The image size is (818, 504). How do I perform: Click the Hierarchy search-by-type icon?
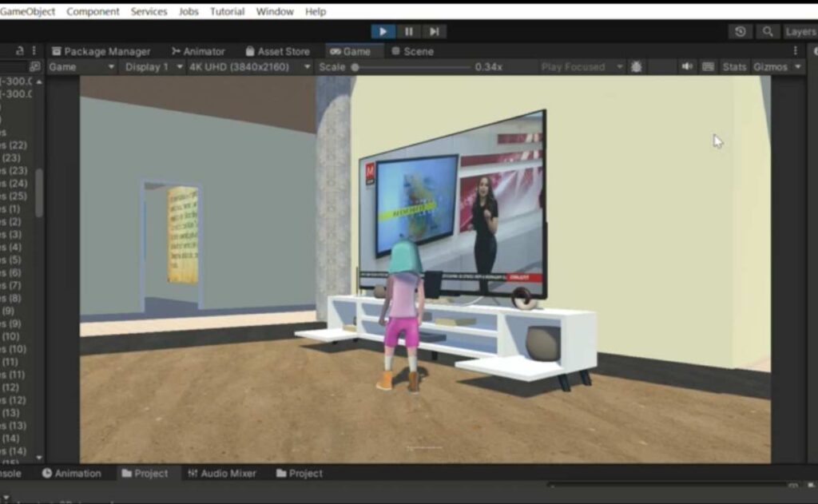[34, 67]
